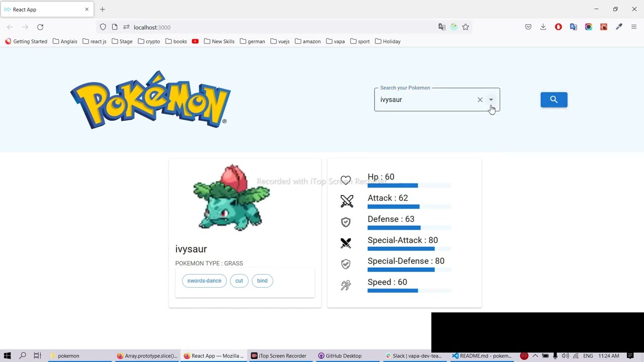This screenshot has height=362, width=644.
Task: Click the Defense : 63 label
Action: (391, 219)
